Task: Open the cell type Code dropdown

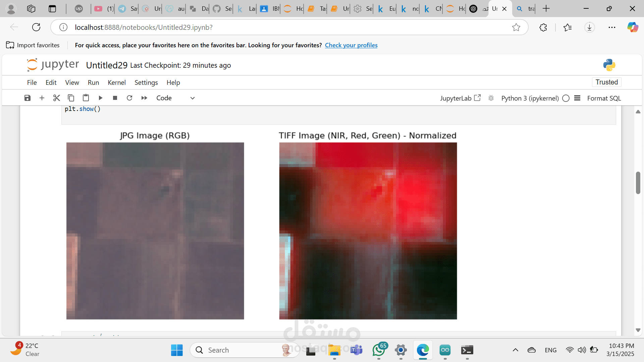Action: pyautogui.click(x=175, y=98)
